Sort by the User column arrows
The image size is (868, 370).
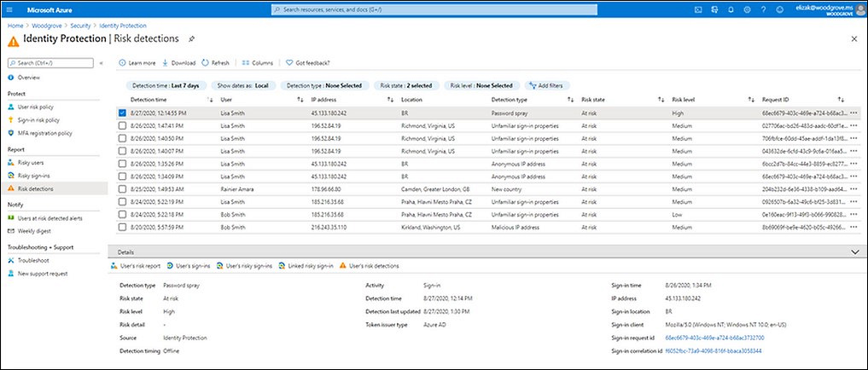(x=300, y=100)
